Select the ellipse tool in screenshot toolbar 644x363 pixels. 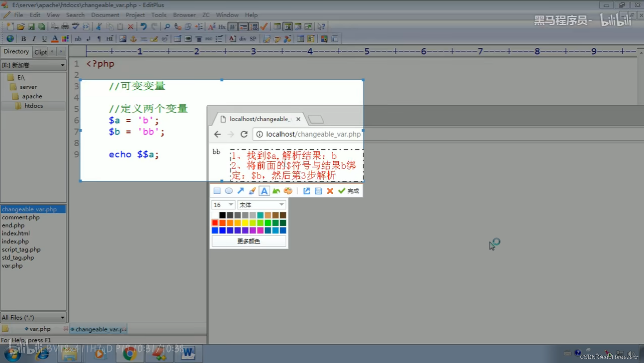(229, 191)
